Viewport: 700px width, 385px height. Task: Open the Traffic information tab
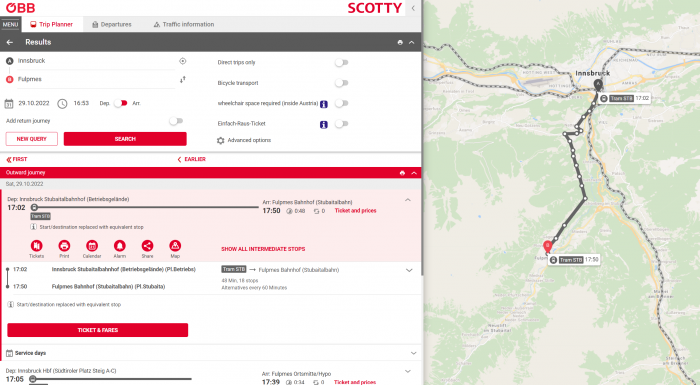click(183, 25)
